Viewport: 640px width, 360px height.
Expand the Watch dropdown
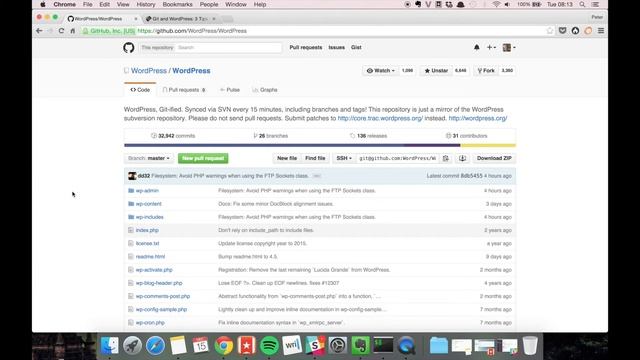380,71
